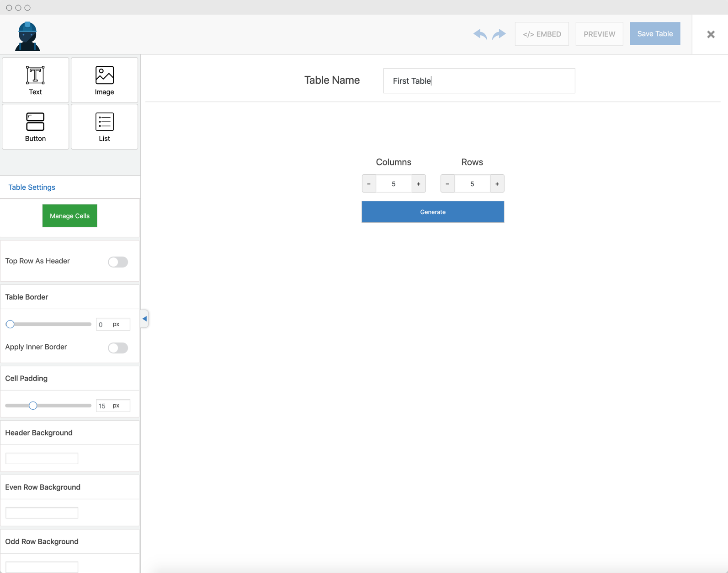Choose the List element icon
The image size is (728, 573).
[x=104, y=127]
